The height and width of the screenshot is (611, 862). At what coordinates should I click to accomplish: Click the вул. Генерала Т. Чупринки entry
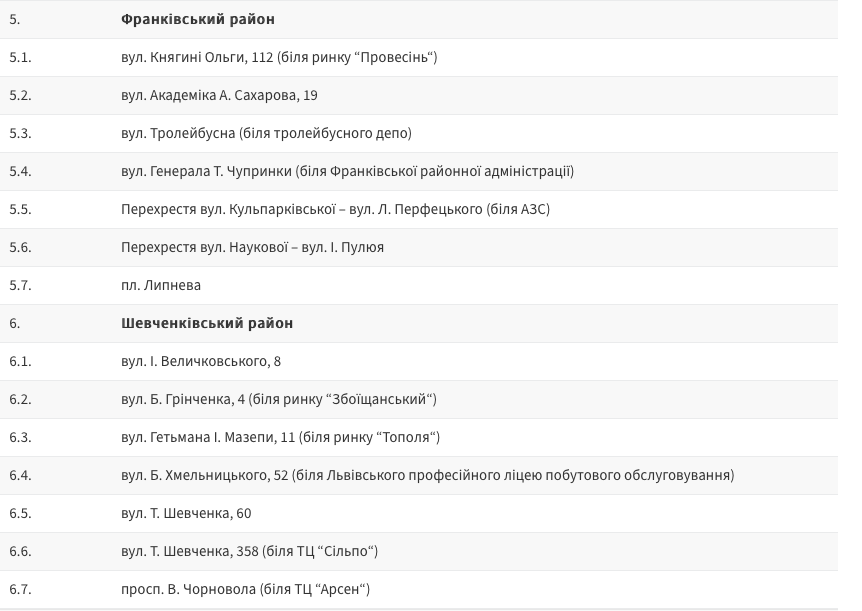(346, 171)
